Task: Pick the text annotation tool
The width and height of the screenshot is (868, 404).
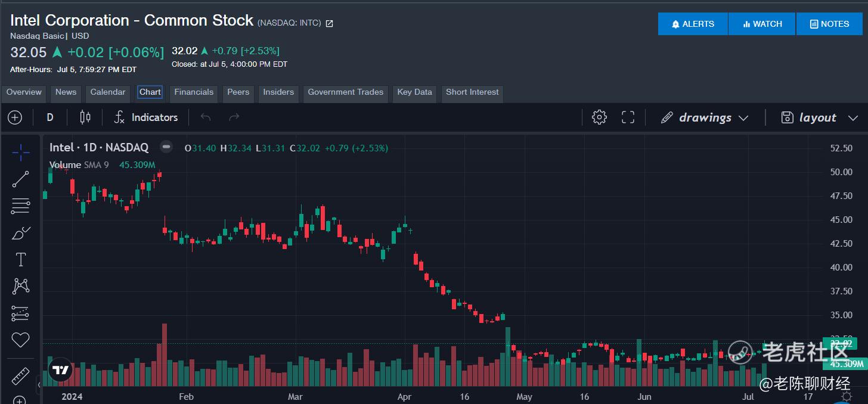Action: tap(20, 260)
